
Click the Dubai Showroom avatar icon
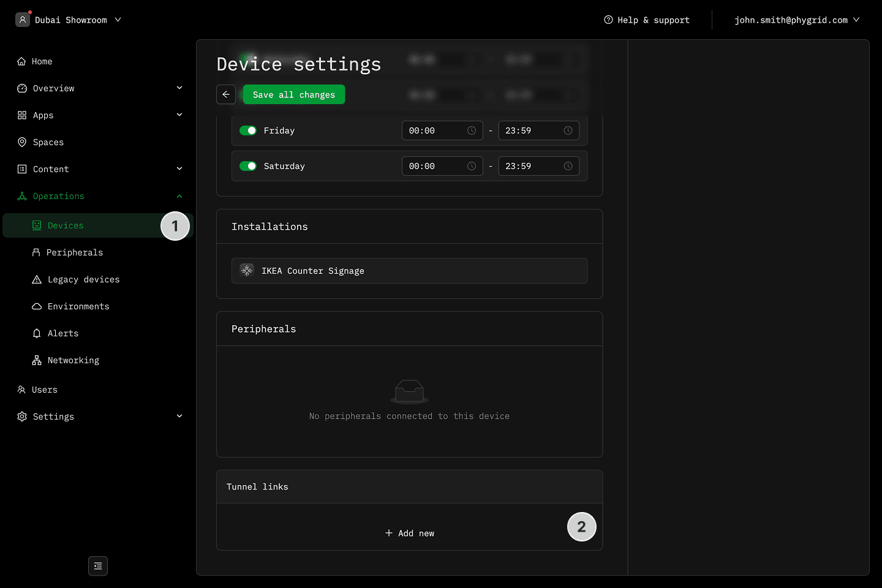pos(23,20)
